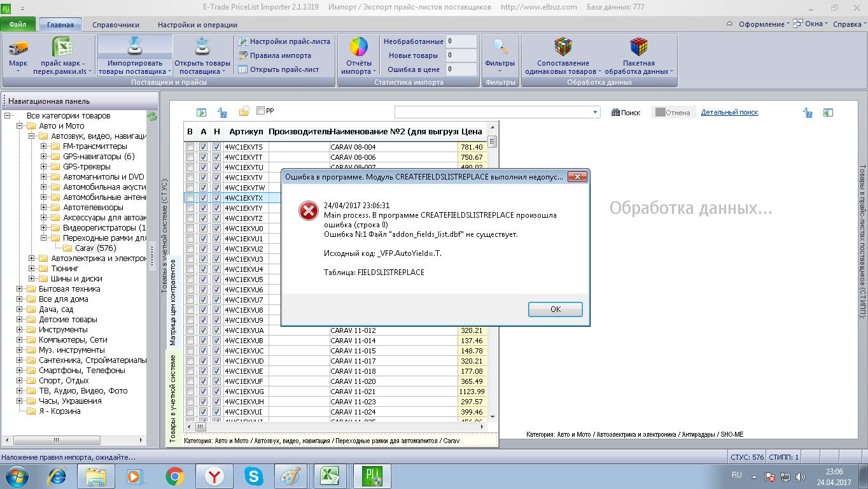868x489 pixels.
Task: Open the search combo box dropdown
Action: (x=596, y=112)
